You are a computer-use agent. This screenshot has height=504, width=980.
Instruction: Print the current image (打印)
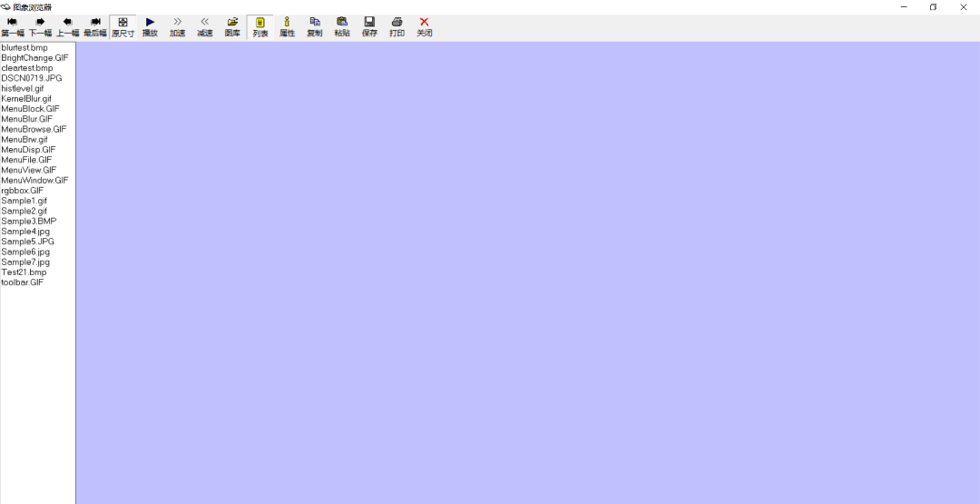397,26
